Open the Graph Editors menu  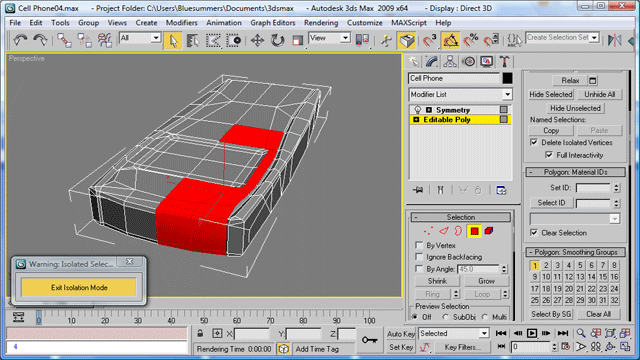pyautogui.click(x=273, y=23)
